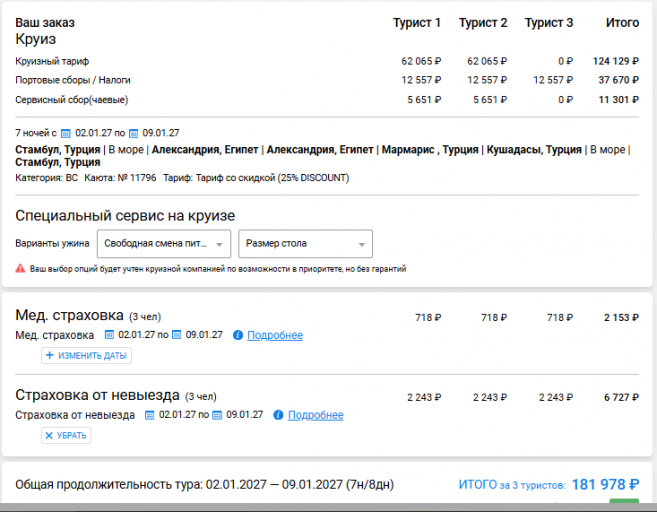Click the "Страховка от невыезда" section heading
The width and height of the screenshot is (657, 512).
point(98,395)
